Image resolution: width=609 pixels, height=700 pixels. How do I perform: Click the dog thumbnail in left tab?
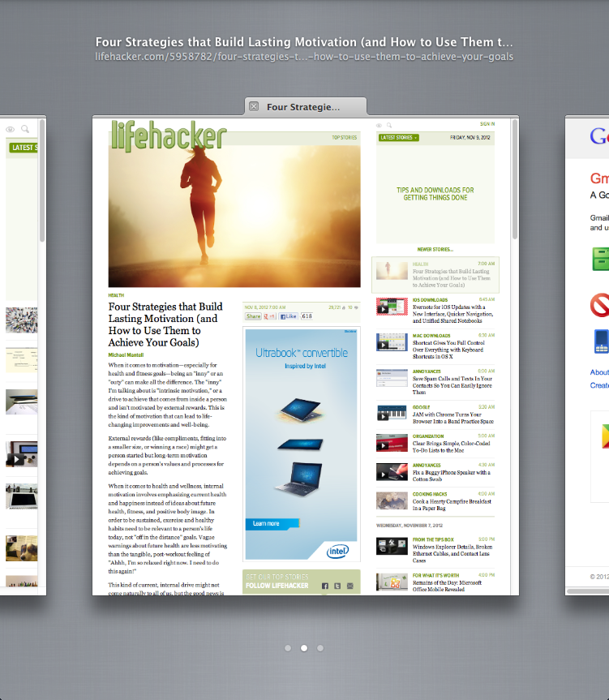pyautogui.click(x=21, y=548)
